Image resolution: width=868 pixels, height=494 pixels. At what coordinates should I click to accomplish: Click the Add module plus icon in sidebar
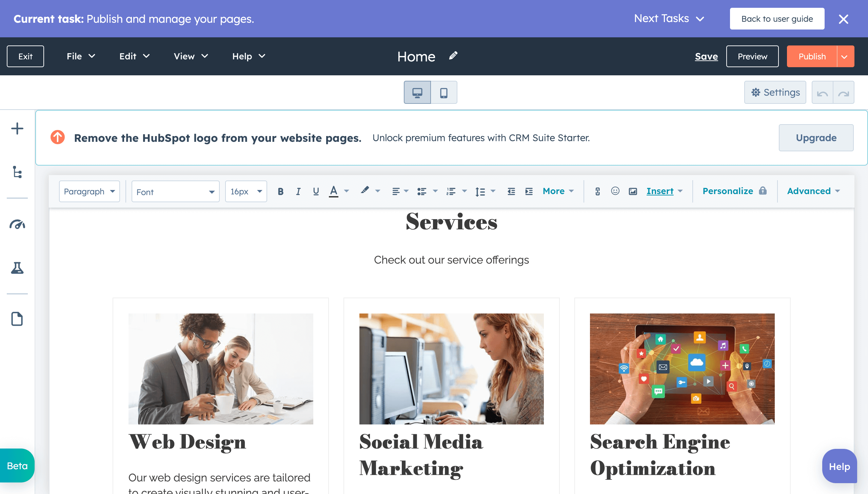tap(17, 128)
